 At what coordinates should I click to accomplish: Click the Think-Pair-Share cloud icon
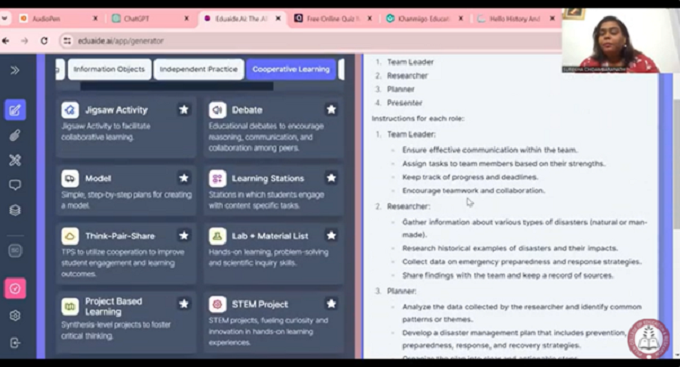click(x=70, y=236)
